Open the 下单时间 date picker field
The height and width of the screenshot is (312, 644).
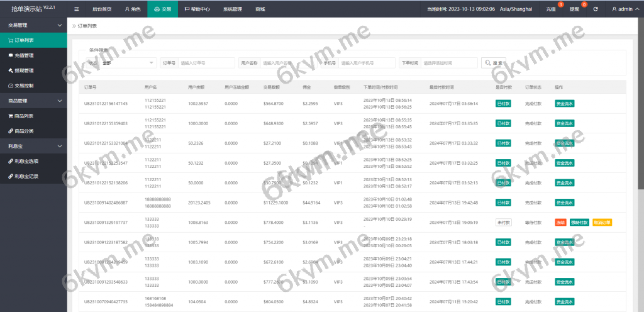[x=449, y=63]
